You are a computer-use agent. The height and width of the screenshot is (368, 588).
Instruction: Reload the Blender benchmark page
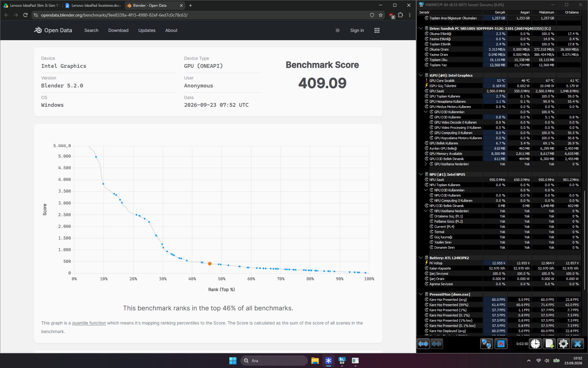pyautogui.click(x=25, y=15)
